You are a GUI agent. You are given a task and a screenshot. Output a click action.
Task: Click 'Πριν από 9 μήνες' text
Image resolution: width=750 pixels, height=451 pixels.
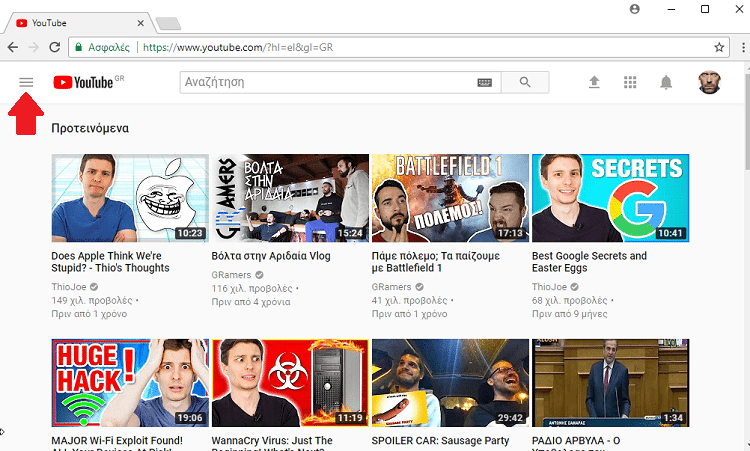(x=570, y=314)
